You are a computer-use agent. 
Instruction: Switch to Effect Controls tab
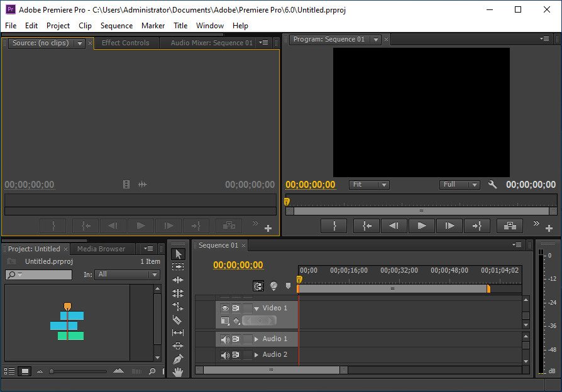click(x=126, y=43)
